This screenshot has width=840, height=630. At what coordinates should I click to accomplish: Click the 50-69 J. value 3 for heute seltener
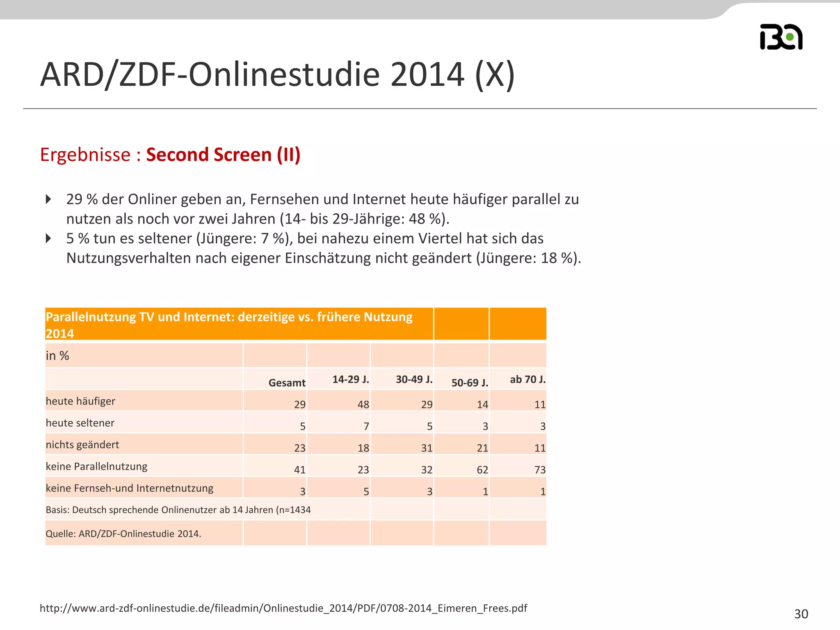[486, 426]
